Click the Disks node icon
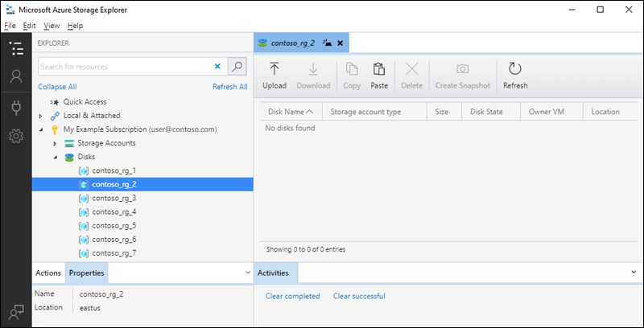Screen dimensions: 644x328 (69, 157)
